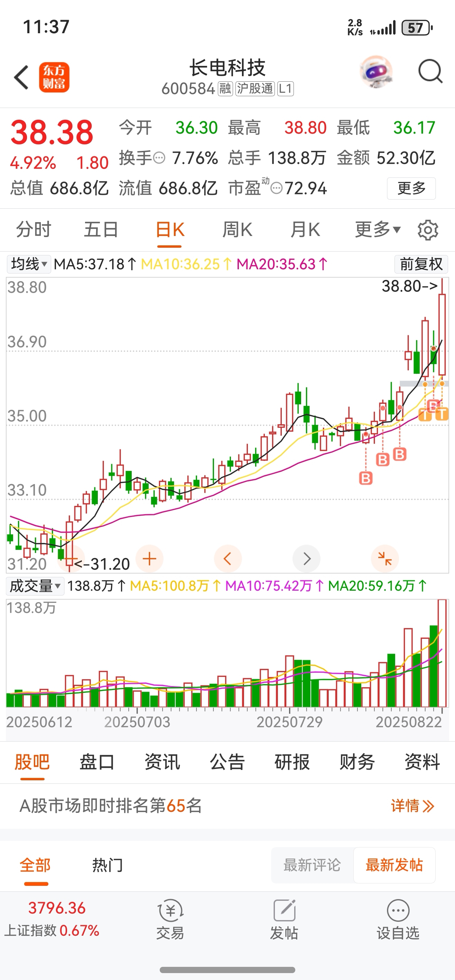The width and height of the screenshot is (455, 980).
Task: Toggle the 前复权 adjustment selector
Action: (x=421, y=264)
